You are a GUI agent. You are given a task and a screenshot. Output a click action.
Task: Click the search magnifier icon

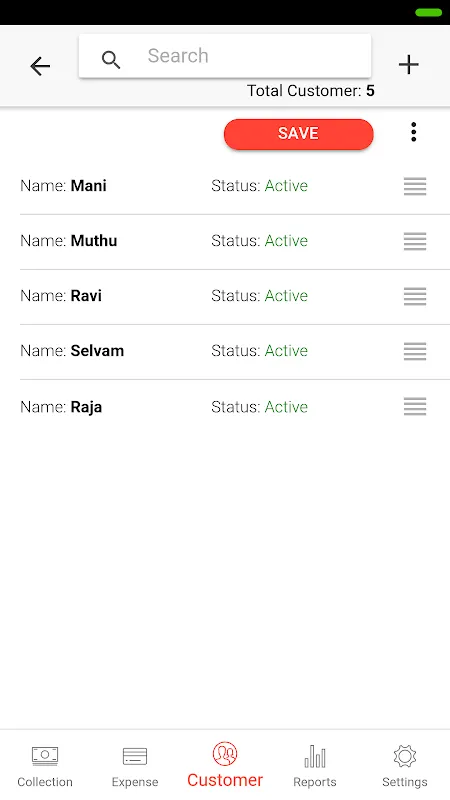pyautogui.click(x=111, y=60)
